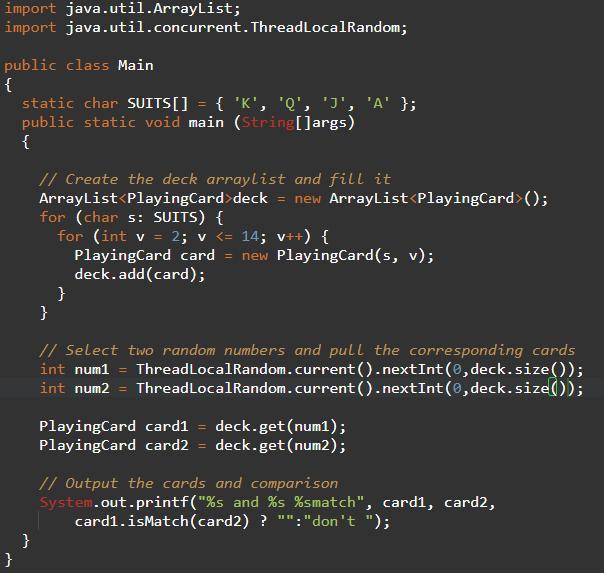Click the deck variable declaration
604x573 pixels.
tap(294, 199)
